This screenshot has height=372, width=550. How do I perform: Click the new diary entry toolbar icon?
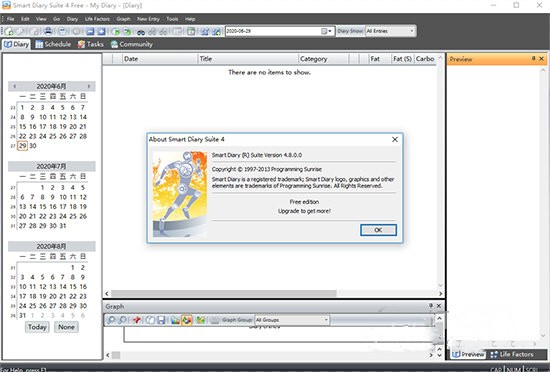tap(9, 31)
